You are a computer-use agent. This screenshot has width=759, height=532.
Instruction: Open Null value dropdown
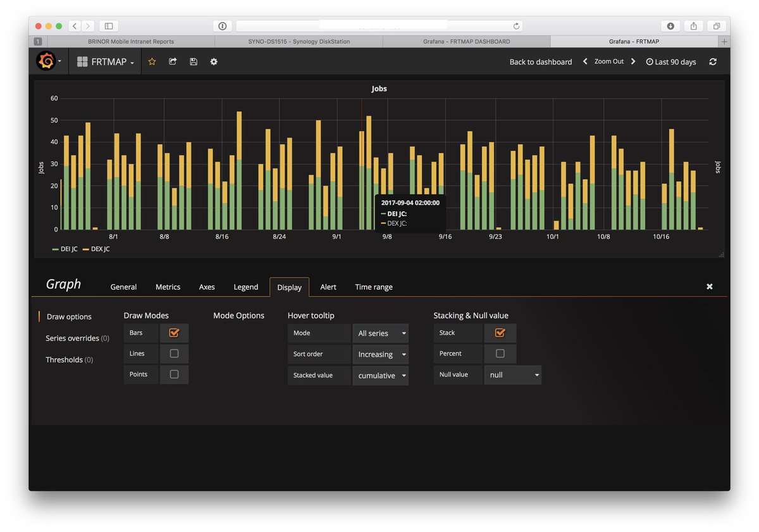click(513, 374)
